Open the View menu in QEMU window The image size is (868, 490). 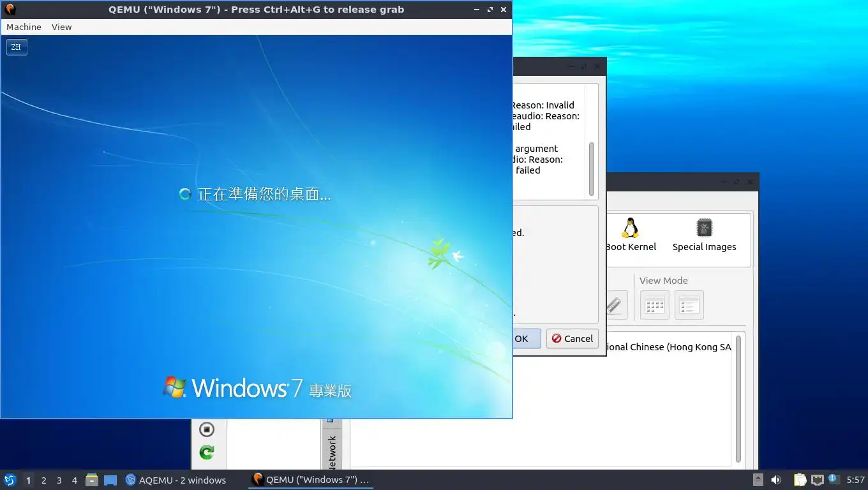click(x=61, y=27)
